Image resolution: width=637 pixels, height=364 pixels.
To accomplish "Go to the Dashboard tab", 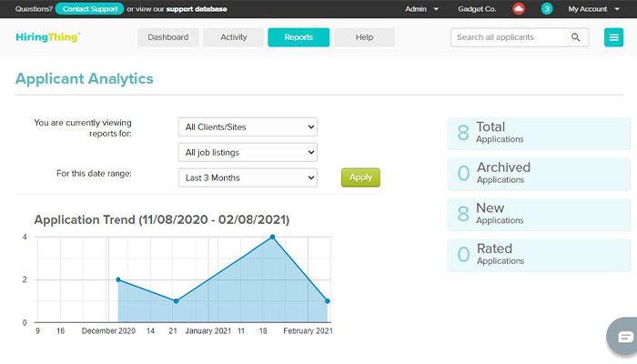I will tap(168, 37).
